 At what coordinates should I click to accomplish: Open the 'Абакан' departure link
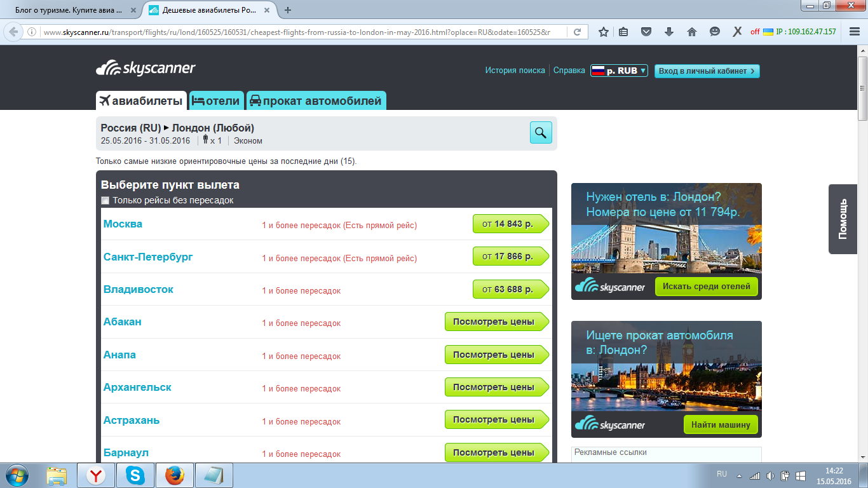(123, 322)
